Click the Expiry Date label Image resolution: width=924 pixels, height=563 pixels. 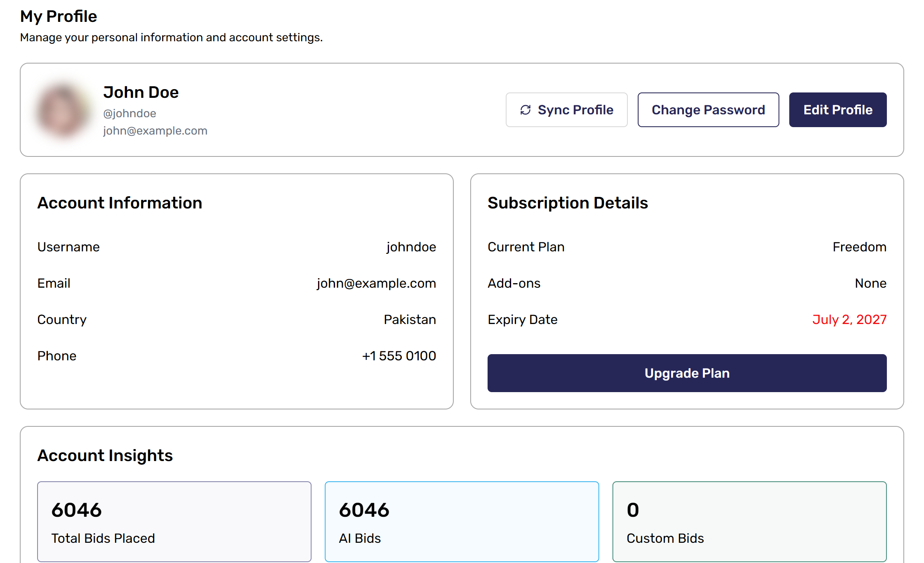click(x=522, y=319)
